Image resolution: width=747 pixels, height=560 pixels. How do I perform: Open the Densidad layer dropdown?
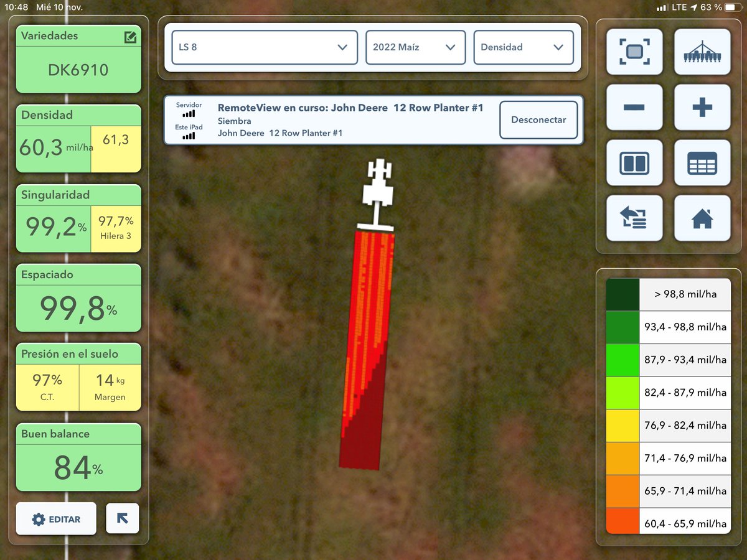tap(523, 47)
